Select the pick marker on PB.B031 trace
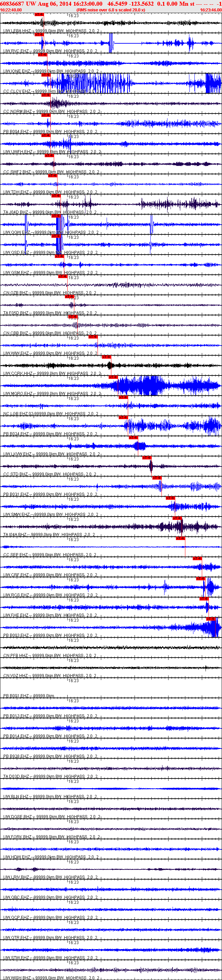Viewport: 222px width, 980px height. tap(157, 478)
